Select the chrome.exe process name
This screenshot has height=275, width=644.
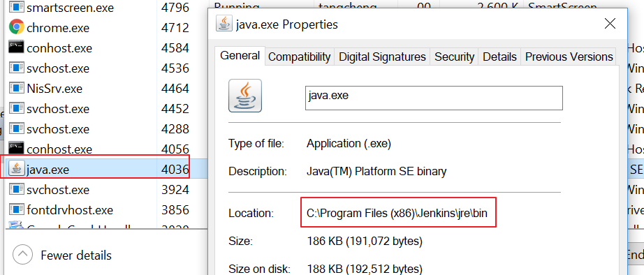pos(58,28)
